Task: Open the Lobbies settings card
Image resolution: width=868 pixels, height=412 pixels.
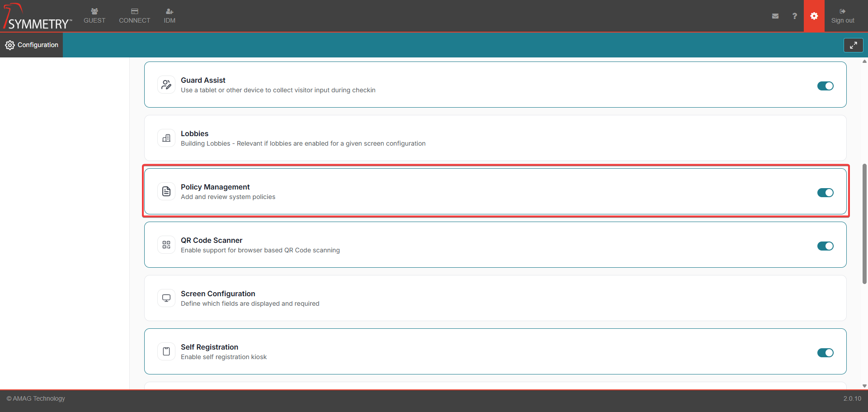Action: (x=495, y=138)
